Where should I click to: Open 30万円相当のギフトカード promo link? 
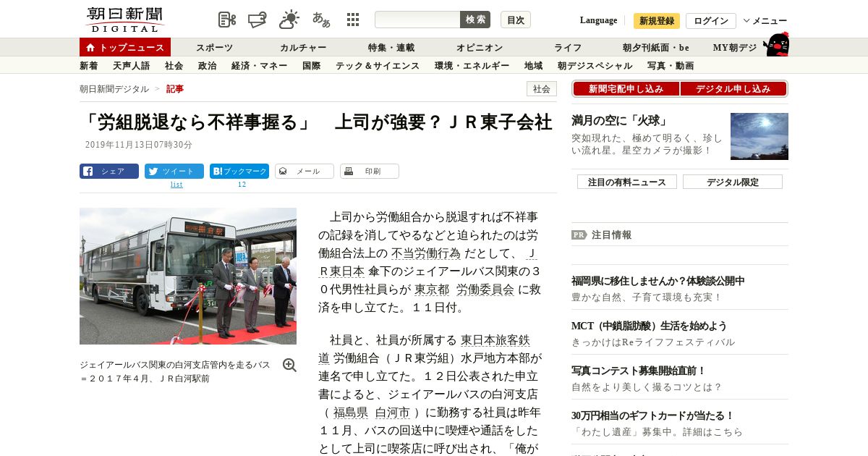[x=653, y=415]
